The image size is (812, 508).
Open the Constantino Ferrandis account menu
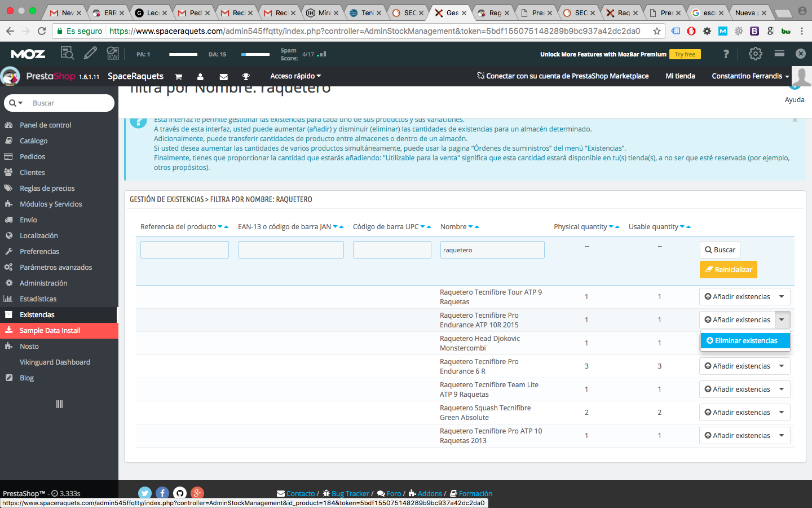(750, 76)
